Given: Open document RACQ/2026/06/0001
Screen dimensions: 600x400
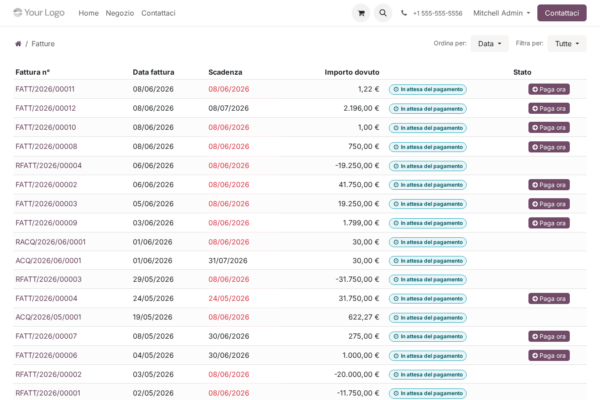Looking at the screenshot, I should pyautogui.click(x=51, y=242).
